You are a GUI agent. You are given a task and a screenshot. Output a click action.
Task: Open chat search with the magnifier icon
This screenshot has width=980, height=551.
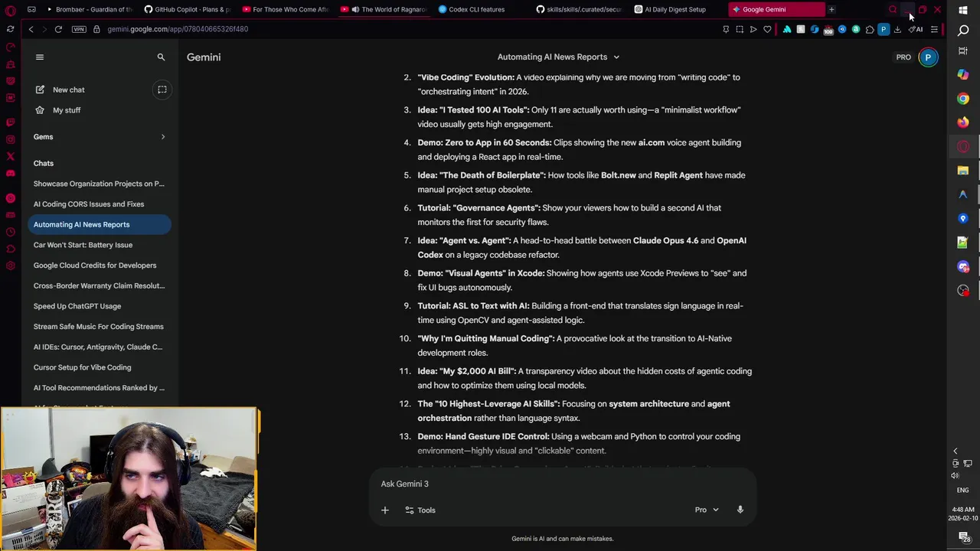point(161,57)
